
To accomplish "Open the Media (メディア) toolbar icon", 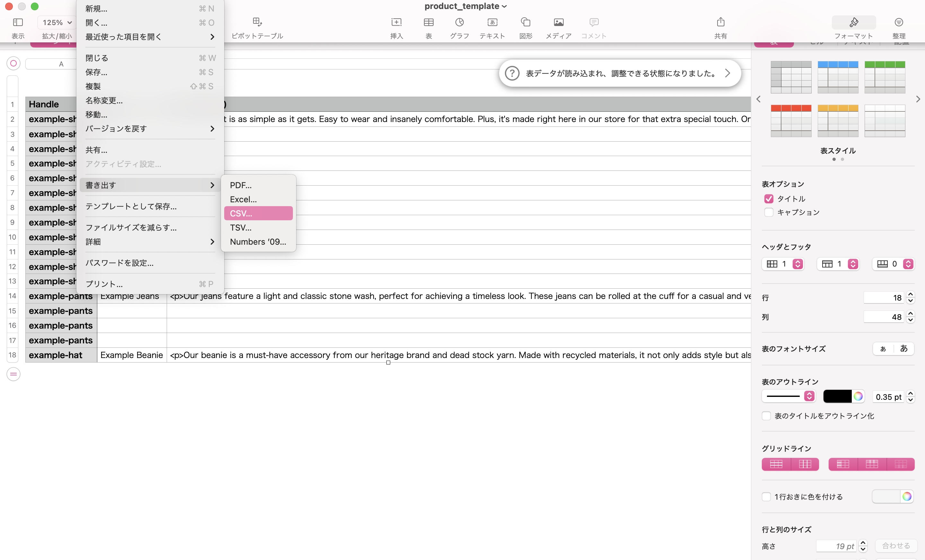I will tap(558, 22).
